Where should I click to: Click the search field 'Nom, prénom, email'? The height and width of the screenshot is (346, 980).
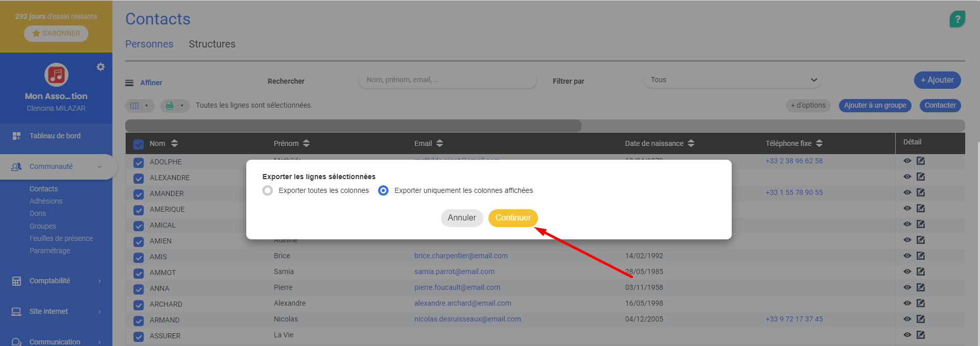(x=448, y=80)
